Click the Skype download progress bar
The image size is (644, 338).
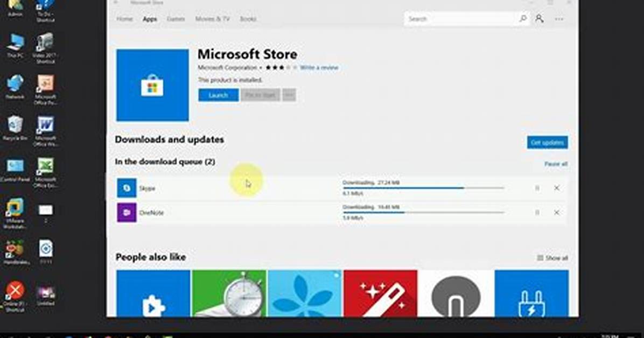pos(423,188)
